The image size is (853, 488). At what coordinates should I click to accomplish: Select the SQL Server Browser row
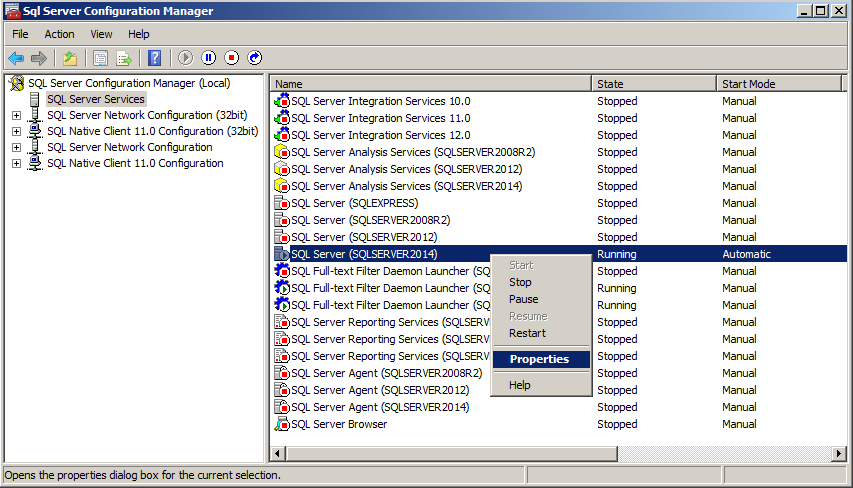pyautogui.click(x=558, y=424)
